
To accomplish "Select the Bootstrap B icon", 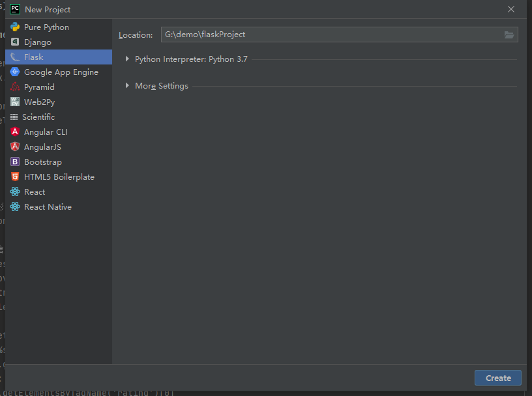I will (15, 162).
